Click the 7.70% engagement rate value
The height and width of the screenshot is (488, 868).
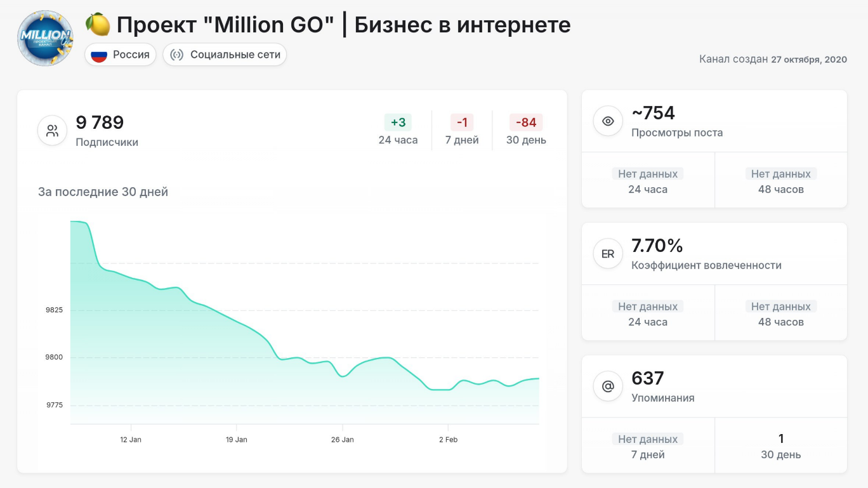(657, 246)
